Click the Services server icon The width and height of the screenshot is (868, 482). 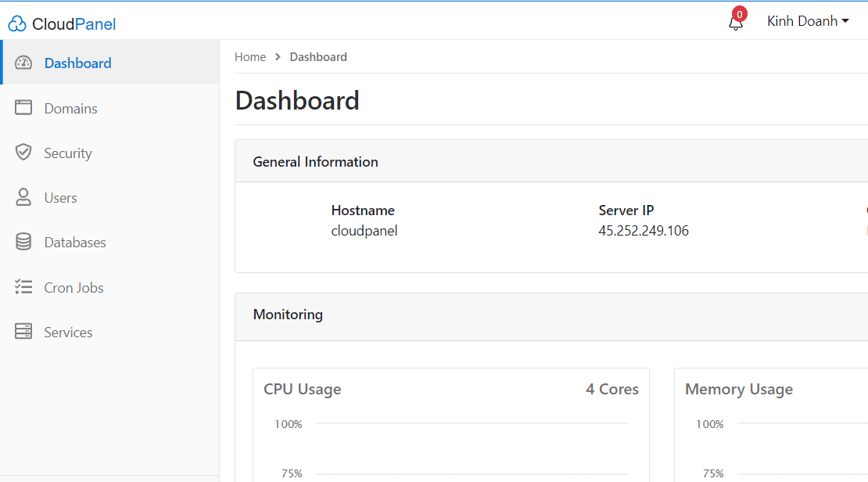pos(23,332)
